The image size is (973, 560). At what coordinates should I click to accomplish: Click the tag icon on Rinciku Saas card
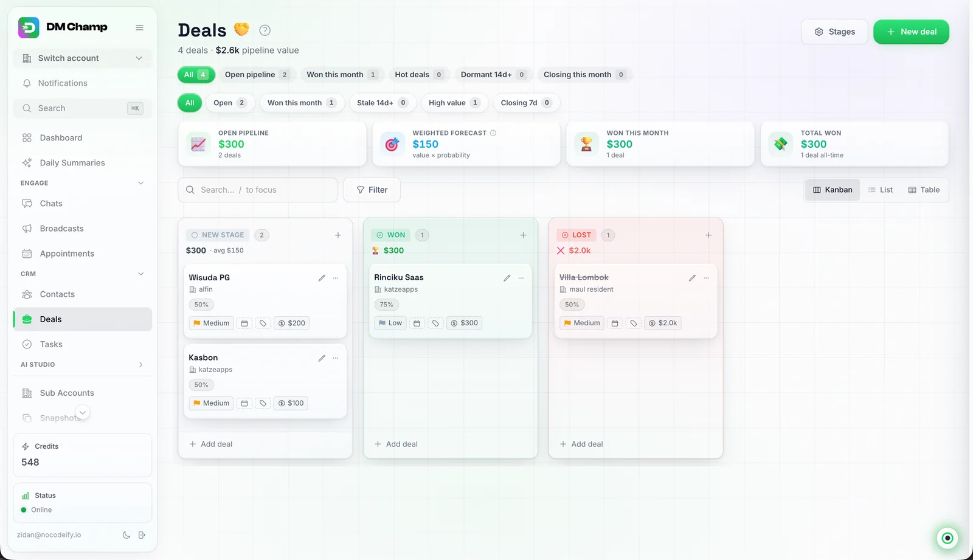click(435, 323)
